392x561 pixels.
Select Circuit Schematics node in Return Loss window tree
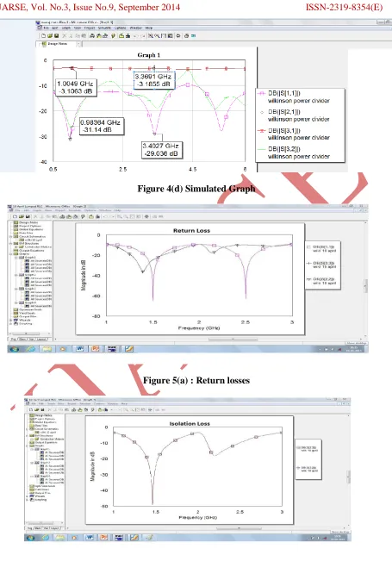(x=34, y=236)
